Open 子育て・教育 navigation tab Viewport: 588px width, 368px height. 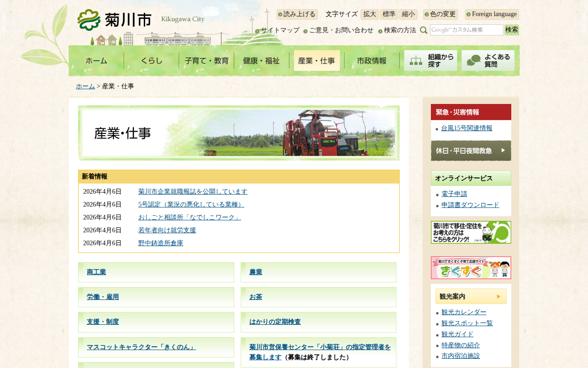(x=207, y=61)
